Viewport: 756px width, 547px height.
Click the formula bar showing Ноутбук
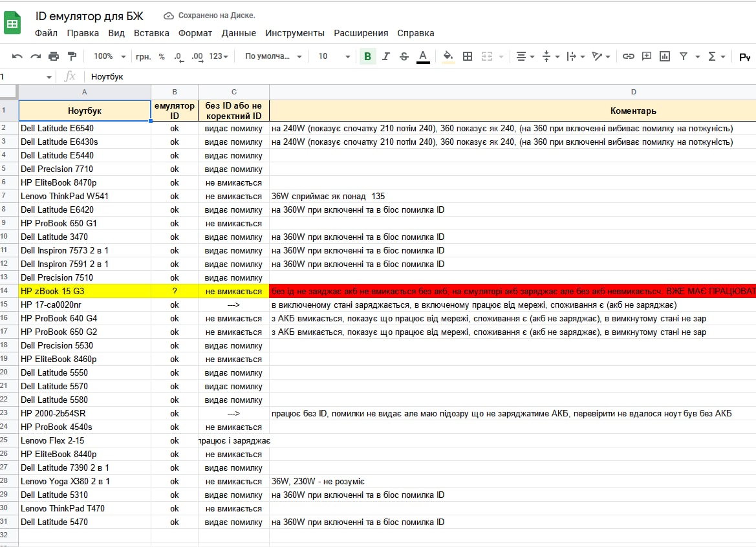(x=420, y=77)
